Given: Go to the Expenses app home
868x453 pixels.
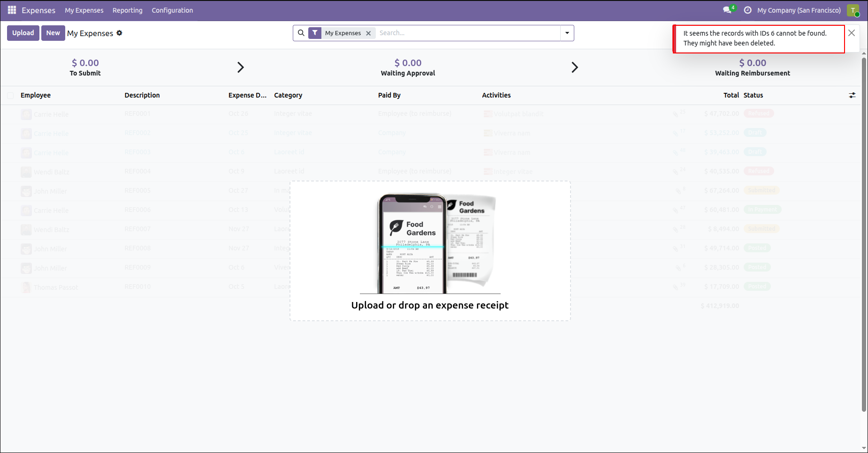Looking at the screenshot, I should (x=38, y=10).
